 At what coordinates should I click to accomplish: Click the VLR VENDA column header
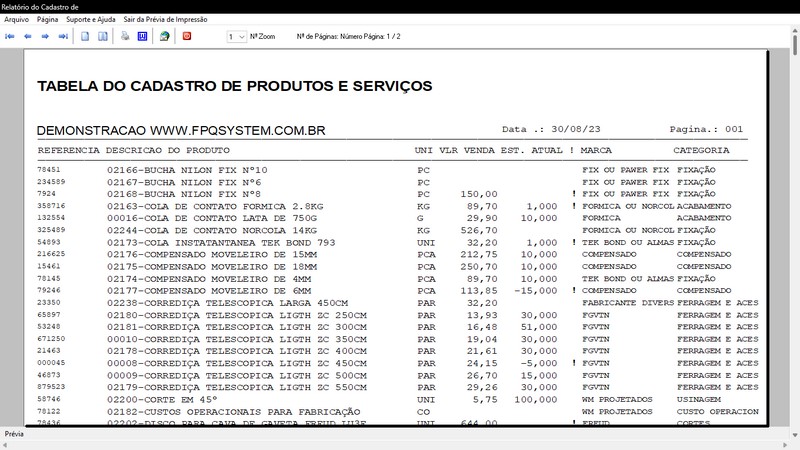[x=467, y=150]
